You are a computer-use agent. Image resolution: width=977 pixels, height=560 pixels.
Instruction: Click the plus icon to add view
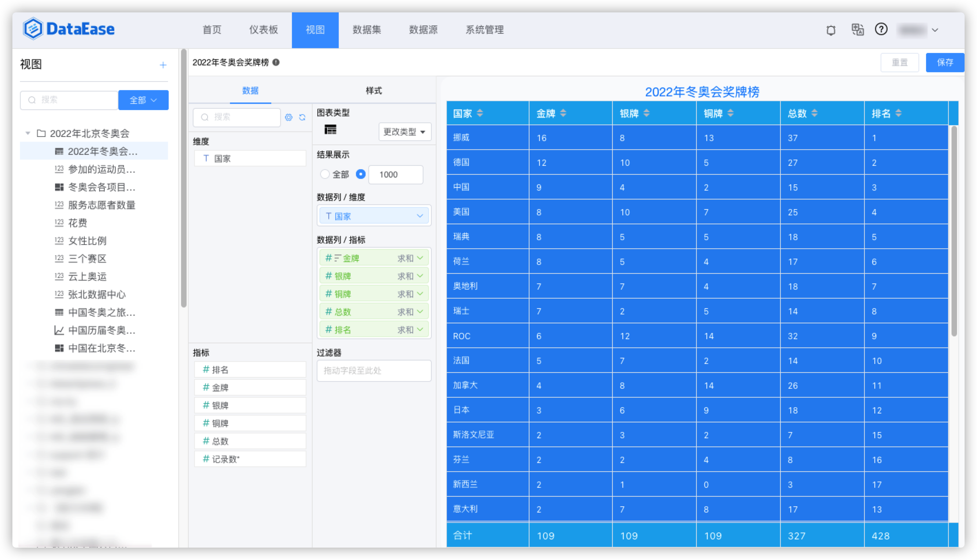pos(163,65)
